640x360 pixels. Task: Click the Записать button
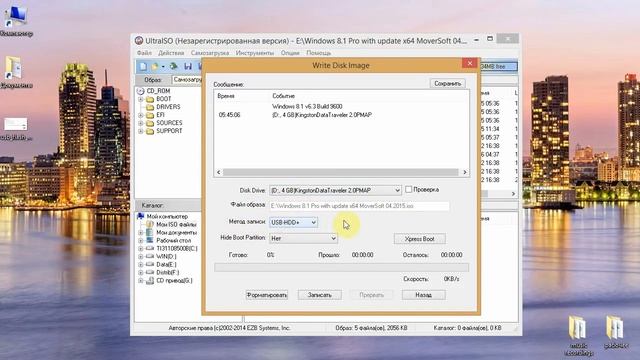pos(320,295)
